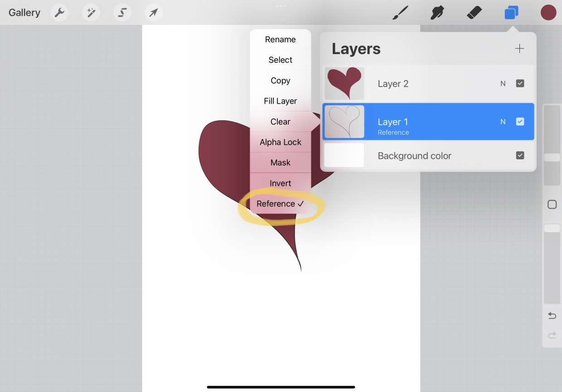
Task: Activate the Transform arrow tool
Action: [x=154, y=13]
